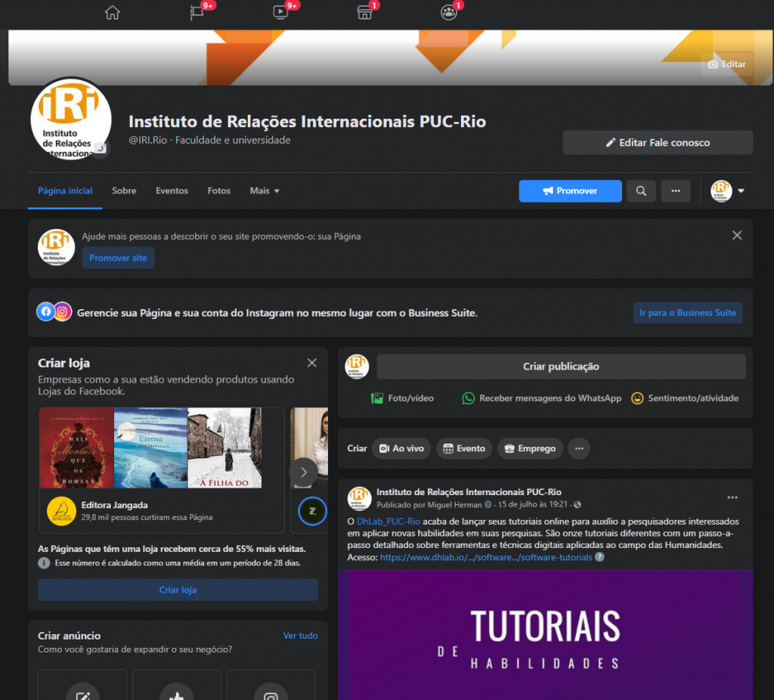Update profile photo camera badge
Image resolution: width=774 pixels, height=700 pixels.
tap(101, 147)
